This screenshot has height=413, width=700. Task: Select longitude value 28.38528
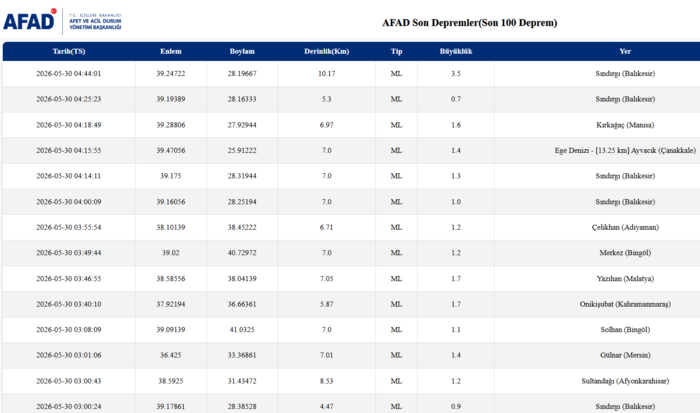click(242, 406)
